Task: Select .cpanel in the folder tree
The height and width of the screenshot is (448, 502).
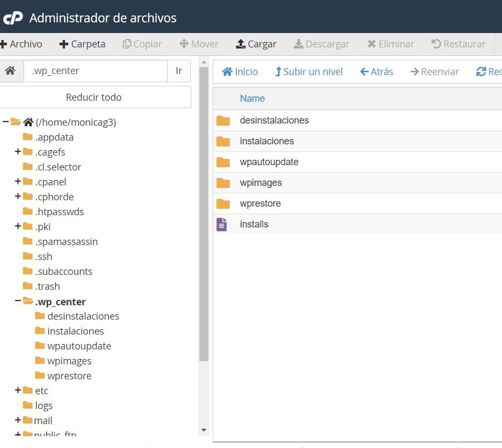Action: 51,182
